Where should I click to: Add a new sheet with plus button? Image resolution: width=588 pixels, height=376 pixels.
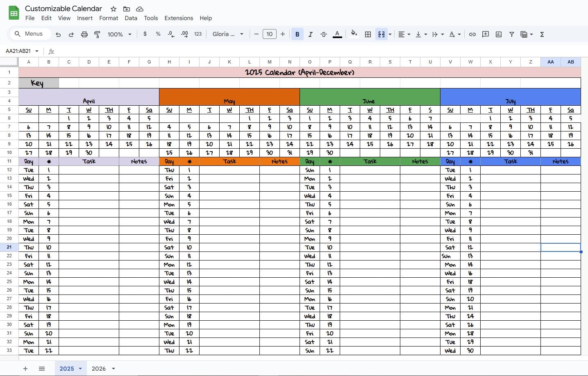[25, 369]
